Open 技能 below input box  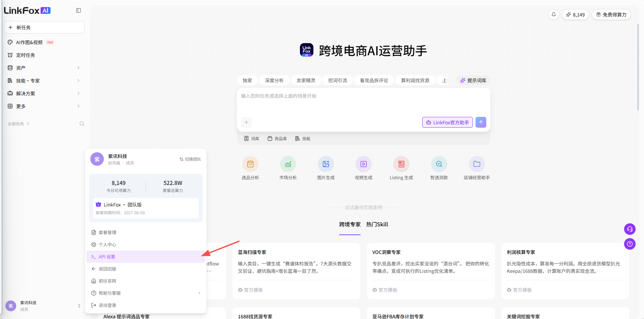303,138
